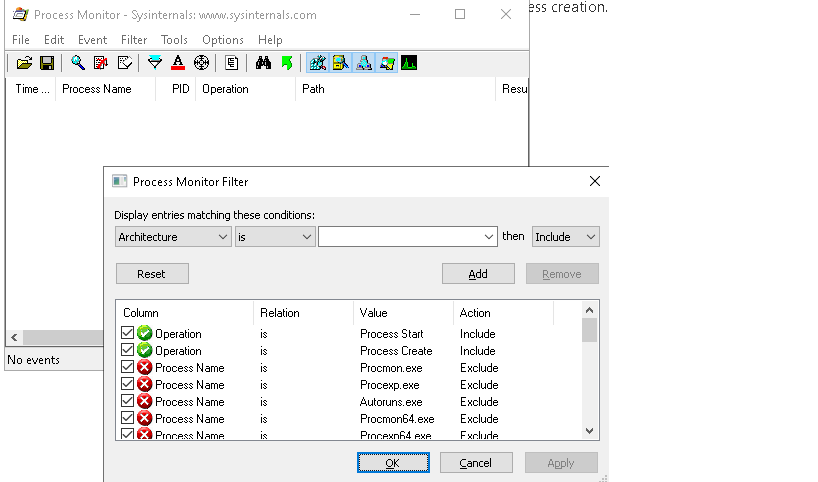Uncheck the Autoruns.exe exclude filter checkbox
Screen dimensions: 818x482
coord(127,401)
